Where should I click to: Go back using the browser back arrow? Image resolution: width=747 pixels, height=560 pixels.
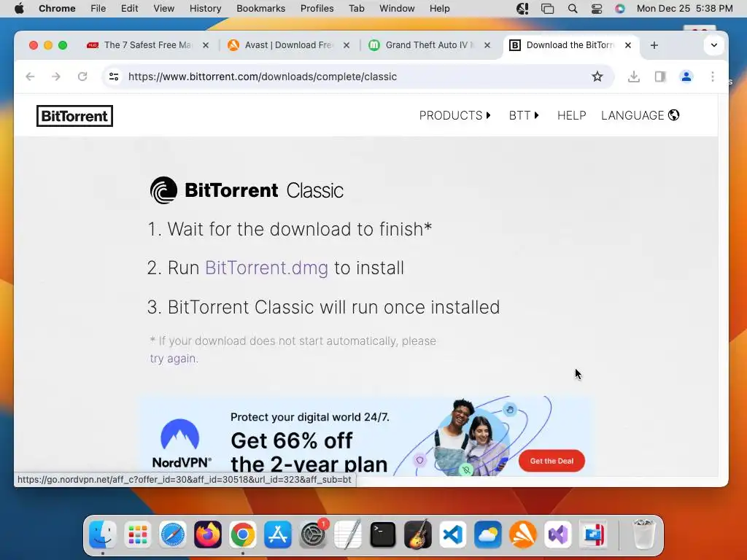(x=30, y=77)
